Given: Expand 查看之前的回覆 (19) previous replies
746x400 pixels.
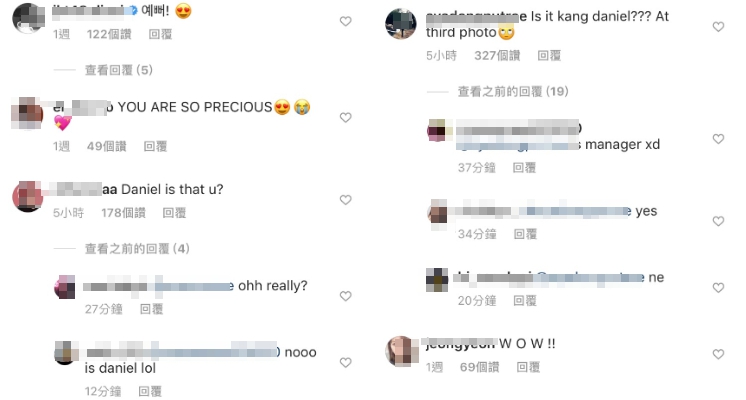Looking at the screenshot, I should pyautogui.click(x=513, y=91).
